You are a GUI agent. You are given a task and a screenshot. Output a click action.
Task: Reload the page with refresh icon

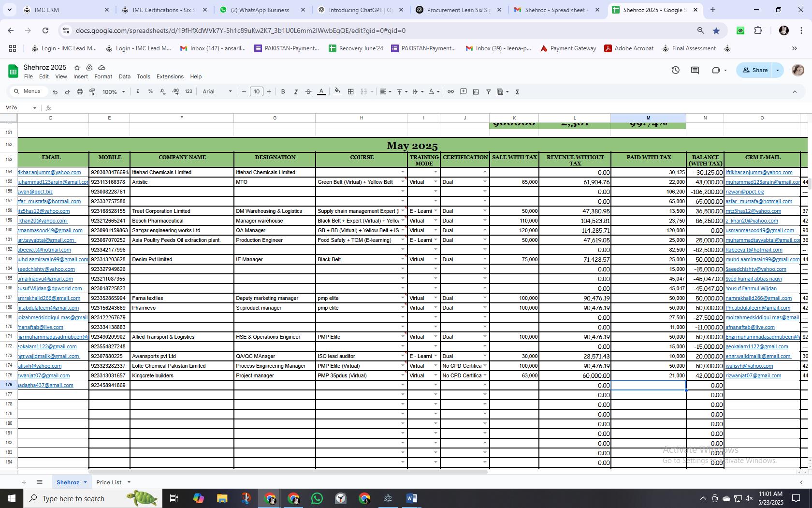coord(45,30)
